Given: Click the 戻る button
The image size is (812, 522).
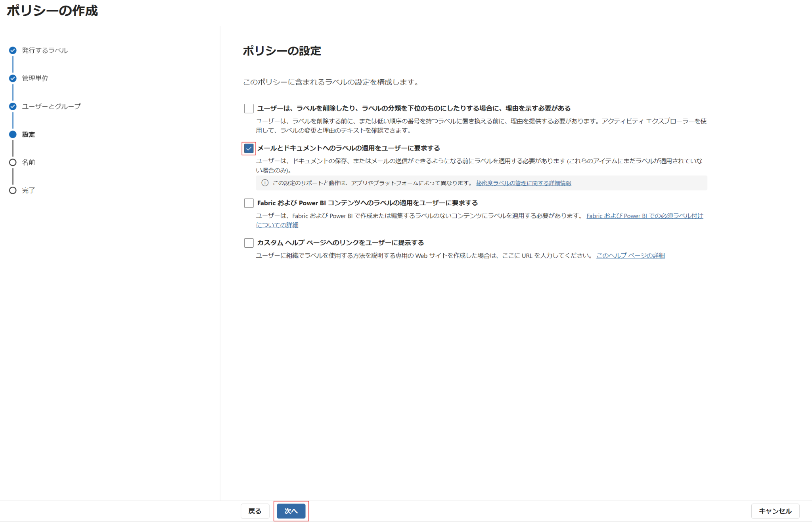Looking at the screenshot, I should pyautogui.click(x=255, y=511).
